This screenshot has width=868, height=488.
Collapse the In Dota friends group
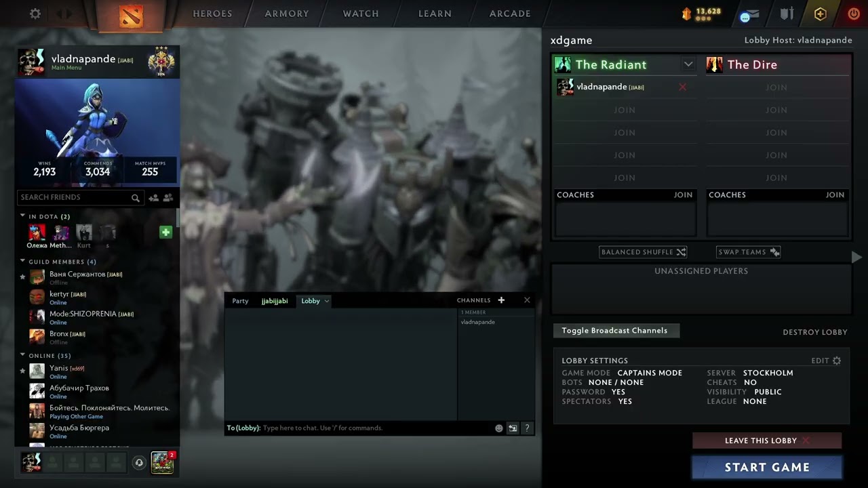22,216
